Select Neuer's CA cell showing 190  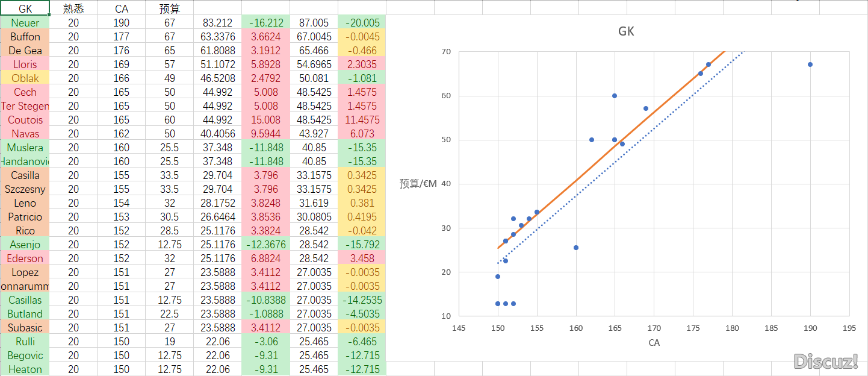click(x=122, y=23)
